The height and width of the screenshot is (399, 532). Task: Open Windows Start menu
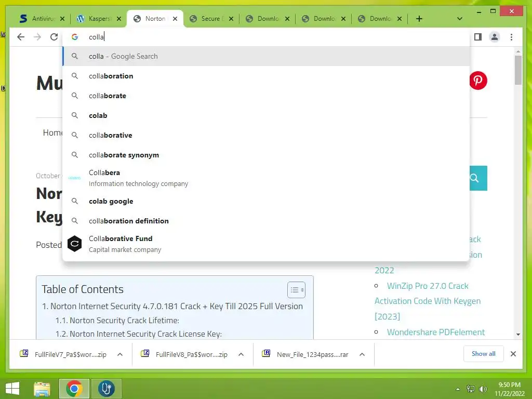click(12, 389)
